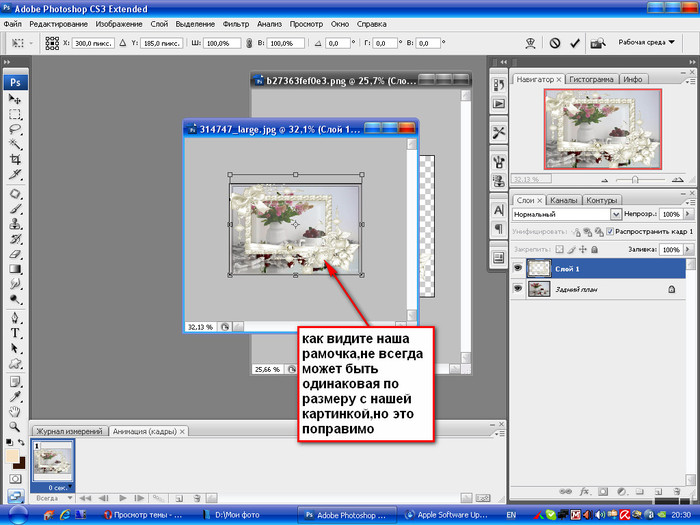
Task: Select animation frame 1 thumbnail
Action: click(53, 461)
